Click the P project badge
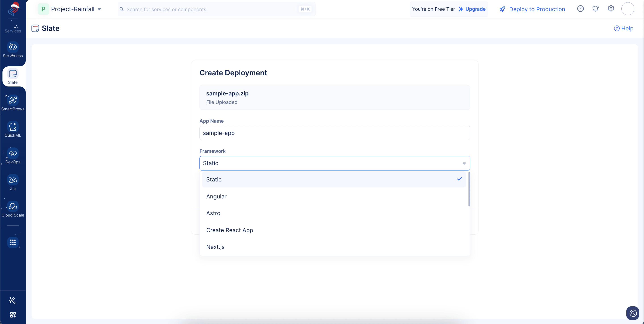644x324 pixels. [x=43, y=9]
